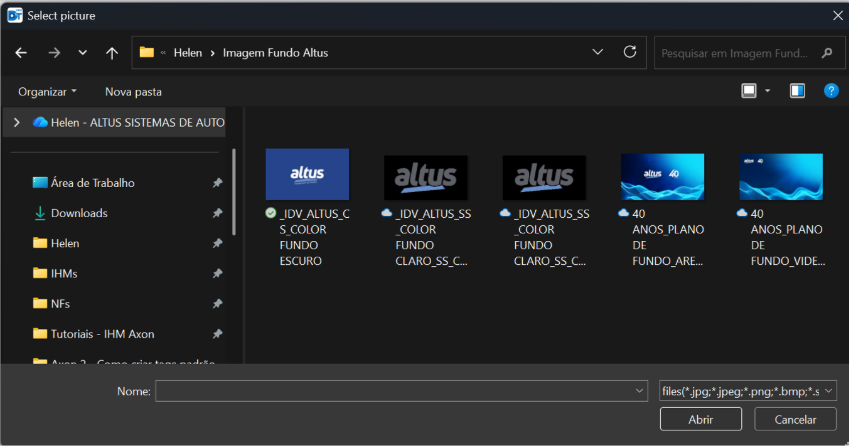Click cloud status icon on FUNDO_ARE file
849x447 pixels.
[624, 213]
